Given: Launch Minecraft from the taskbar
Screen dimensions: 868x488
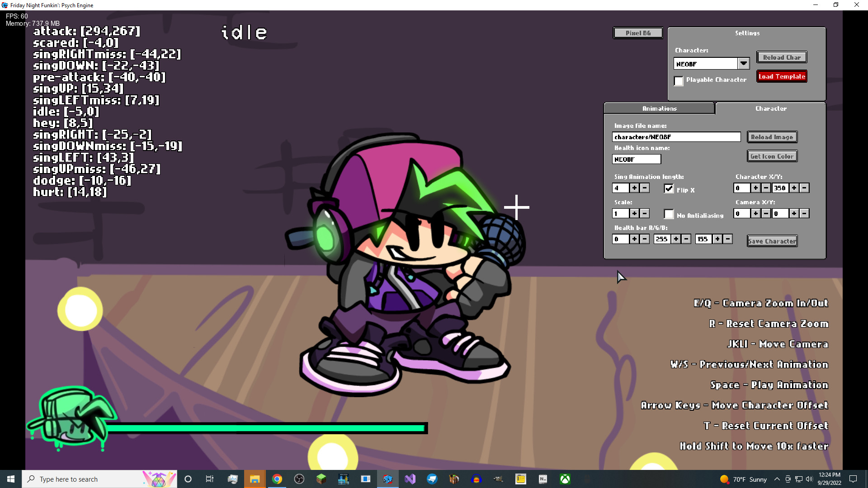Looking at the screenshot, I should tap(321, 479).
